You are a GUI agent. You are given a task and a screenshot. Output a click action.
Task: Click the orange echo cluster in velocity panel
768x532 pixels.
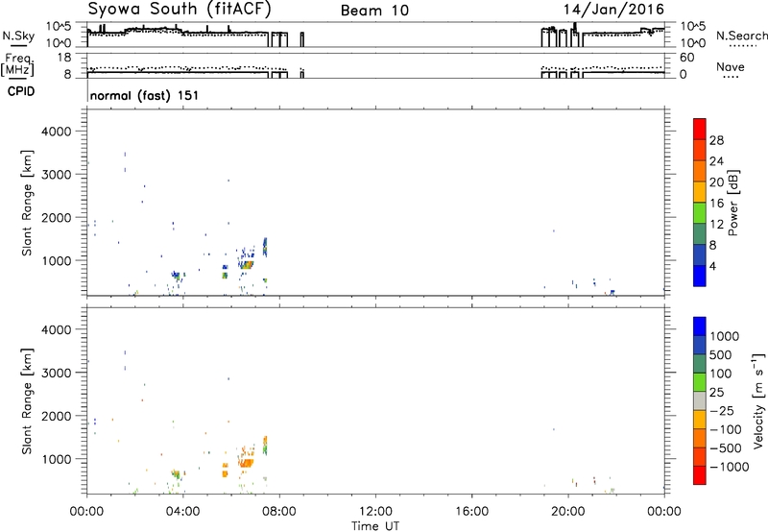[246, 462]
